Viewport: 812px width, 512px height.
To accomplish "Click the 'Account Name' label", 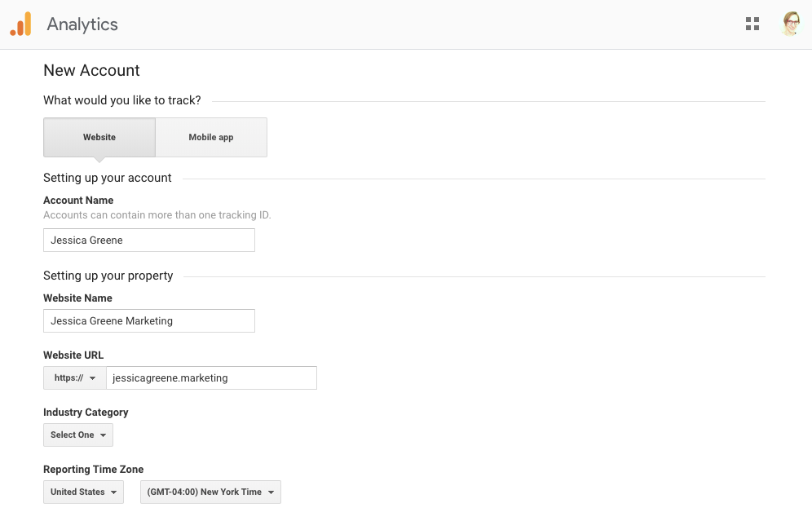I will 78,201.
